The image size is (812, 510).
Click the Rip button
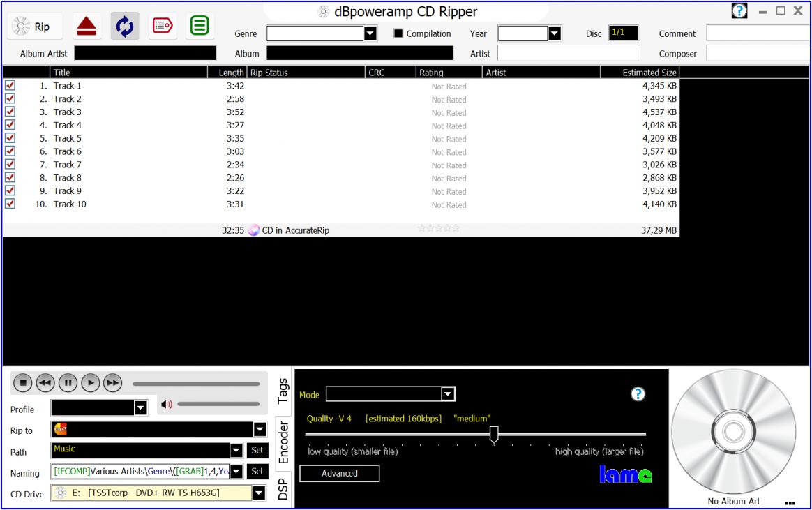(35, 27)
